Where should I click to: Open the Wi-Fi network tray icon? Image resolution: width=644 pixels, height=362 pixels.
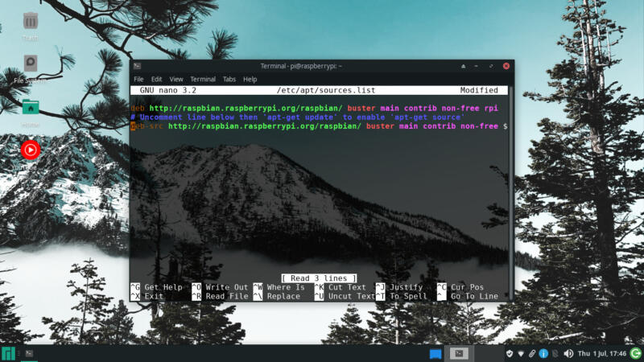520,354
